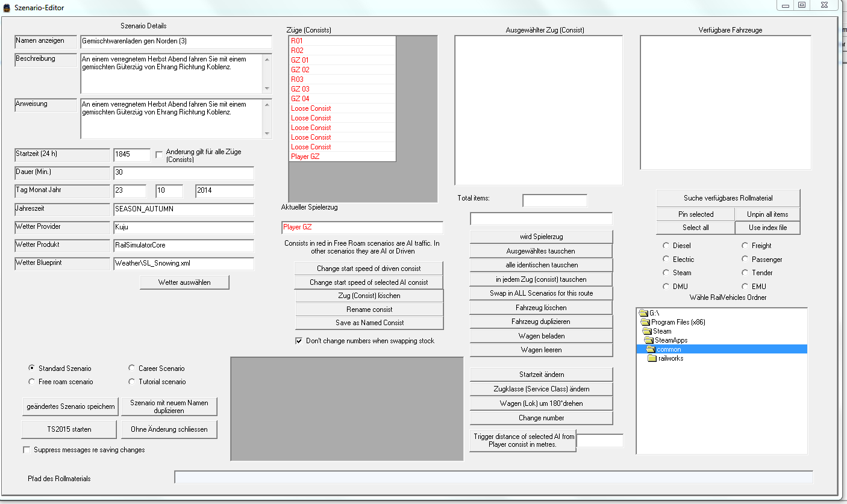Image resolution: width=847 pixels, height=504 pixels.
Task: Untick 'Don't change numbers when swapping stock'
Action: coord(299,341)
